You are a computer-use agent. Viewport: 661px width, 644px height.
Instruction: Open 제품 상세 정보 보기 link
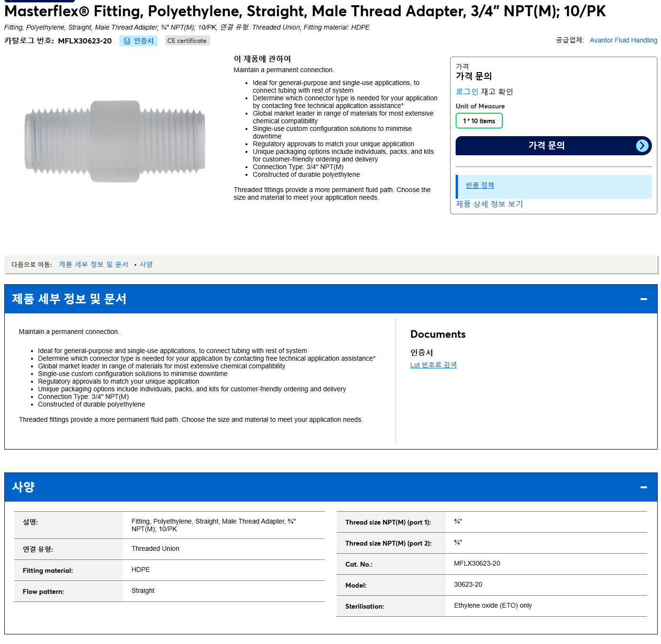point(489,204)
